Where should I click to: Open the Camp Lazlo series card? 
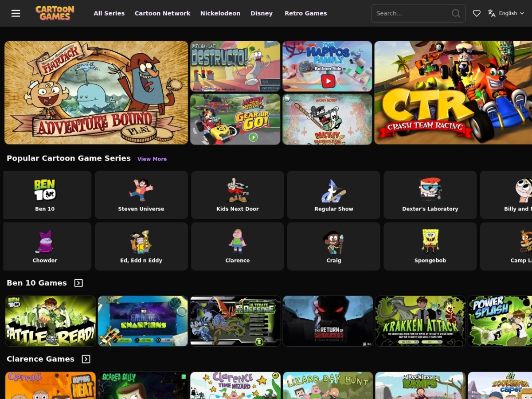(x=506, y=246)
